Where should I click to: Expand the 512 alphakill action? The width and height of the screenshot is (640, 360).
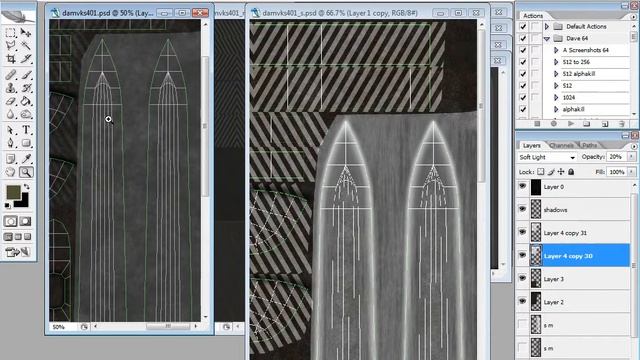[x=556, y=74]
